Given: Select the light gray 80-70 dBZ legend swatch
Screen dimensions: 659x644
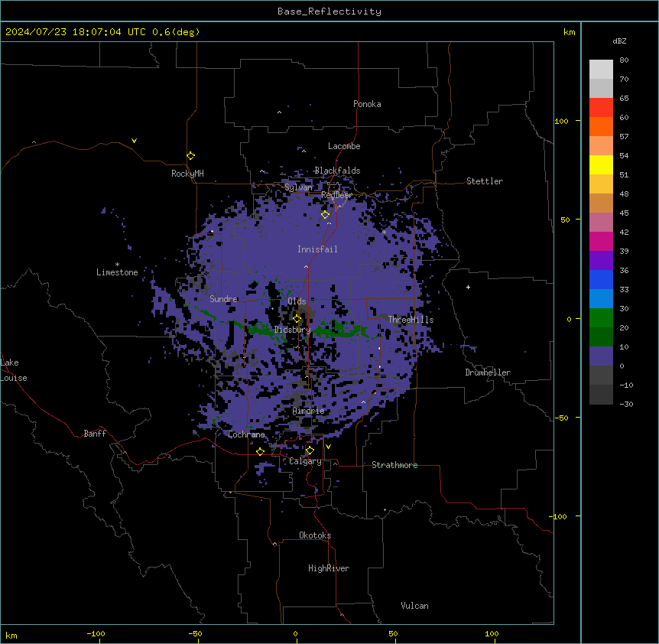Looking at the screenshot, I should tap(601, 69).
